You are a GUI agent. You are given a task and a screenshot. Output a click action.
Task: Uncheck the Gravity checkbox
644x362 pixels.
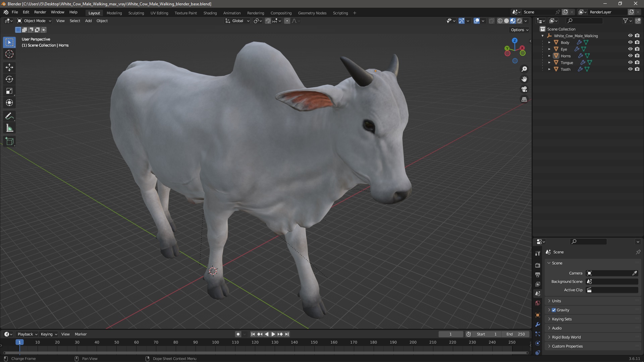pyautogui.click(x=554, y=310)
